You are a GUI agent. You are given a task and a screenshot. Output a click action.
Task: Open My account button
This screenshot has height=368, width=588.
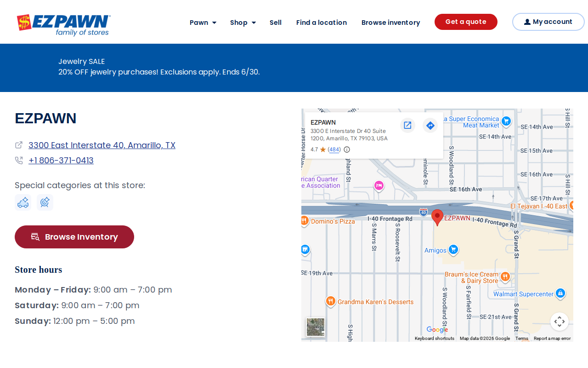548,22
